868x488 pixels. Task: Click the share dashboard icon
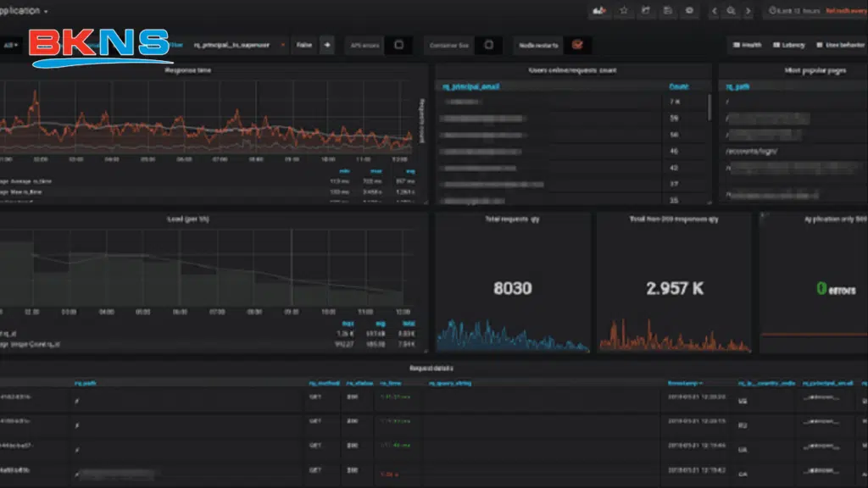[x=645, y=10]
